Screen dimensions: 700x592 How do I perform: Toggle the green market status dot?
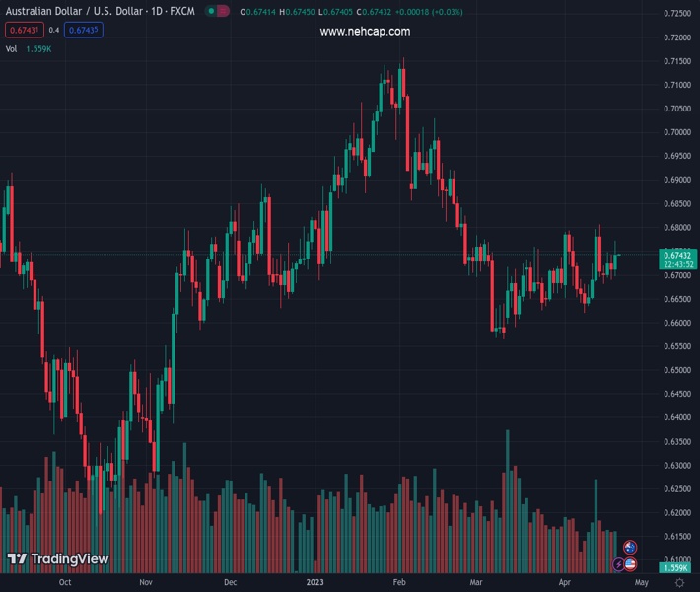(211, 11)
